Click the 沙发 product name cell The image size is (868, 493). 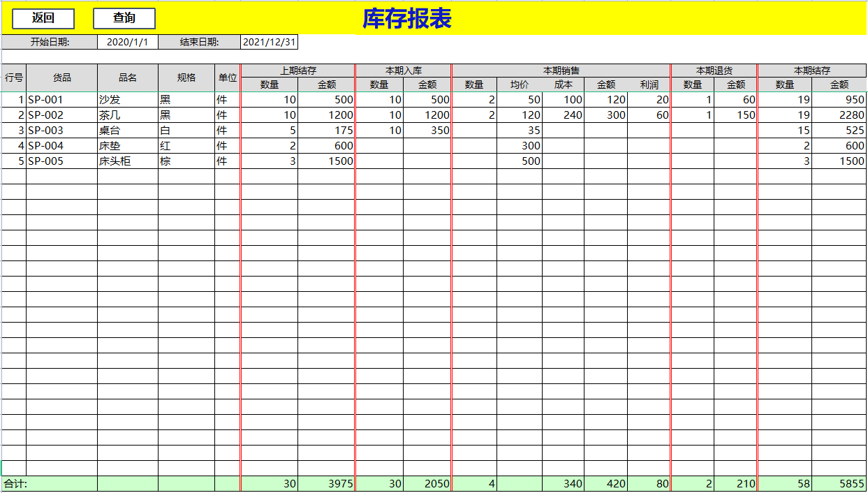(128, 100)
